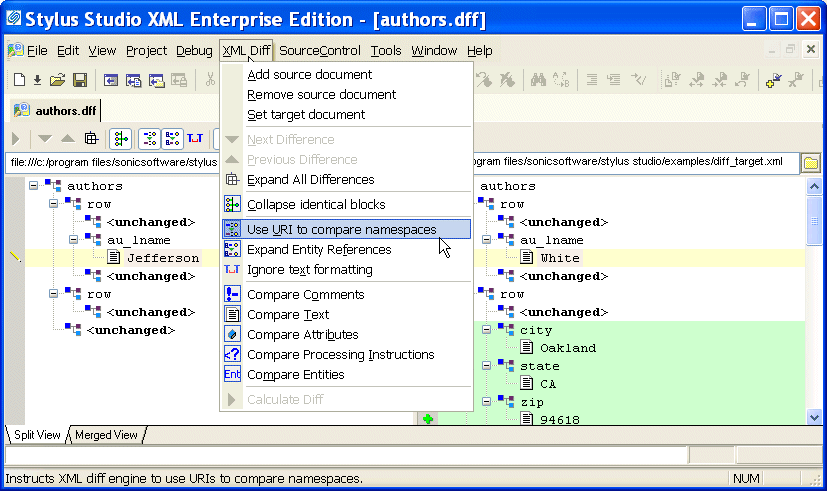Click the browse folder icon beside target path
The height and width of the screenshot is (491, 827).
[811, 163]
